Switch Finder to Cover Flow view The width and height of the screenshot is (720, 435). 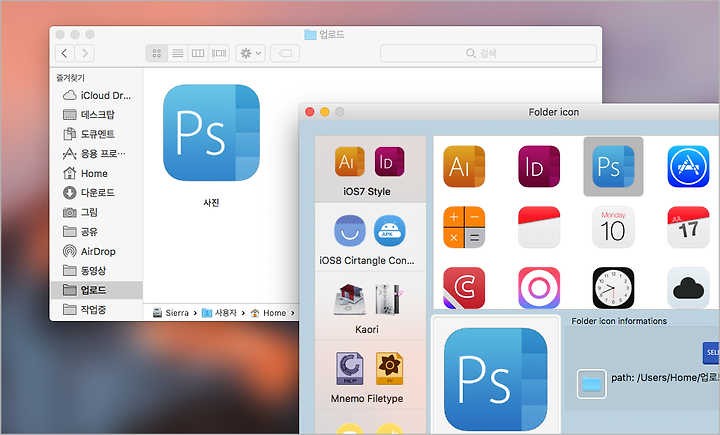tap(219, 53)
